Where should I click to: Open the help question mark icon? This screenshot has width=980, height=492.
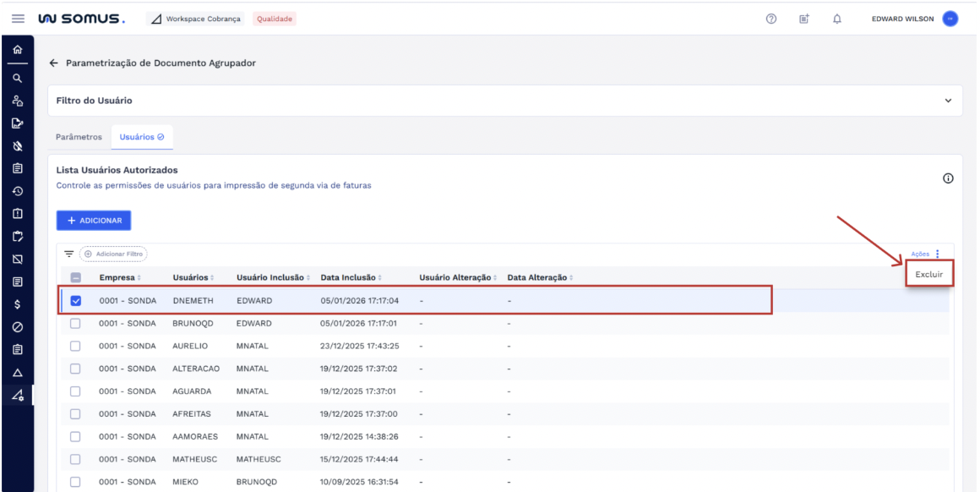(771, 19)
